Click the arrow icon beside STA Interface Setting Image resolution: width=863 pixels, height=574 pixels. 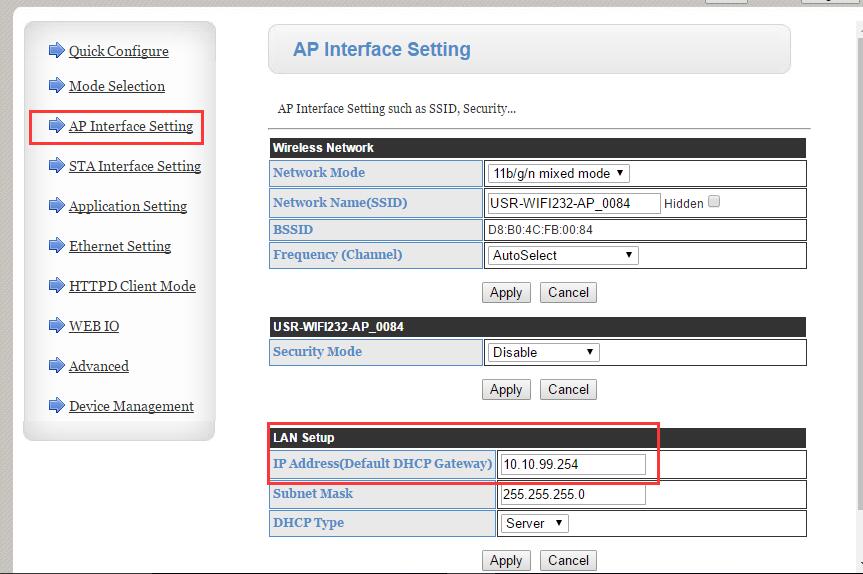(57, 165)
